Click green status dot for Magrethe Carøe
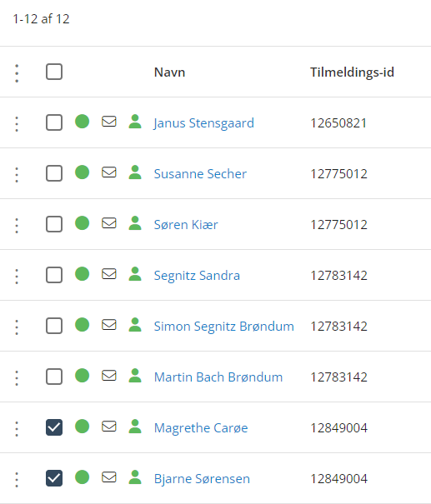 tap(82, 427)
